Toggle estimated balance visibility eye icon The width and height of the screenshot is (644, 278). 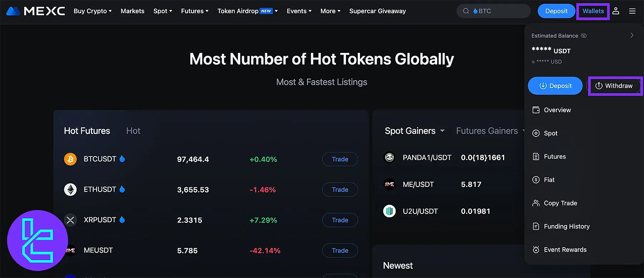point(584,36)
